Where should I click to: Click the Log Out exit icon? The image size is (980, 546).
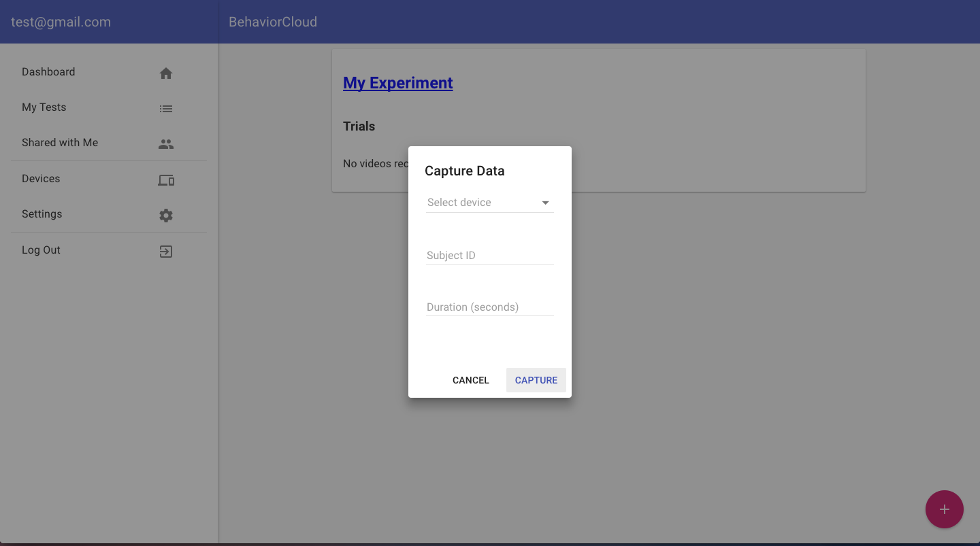(166, 252)
